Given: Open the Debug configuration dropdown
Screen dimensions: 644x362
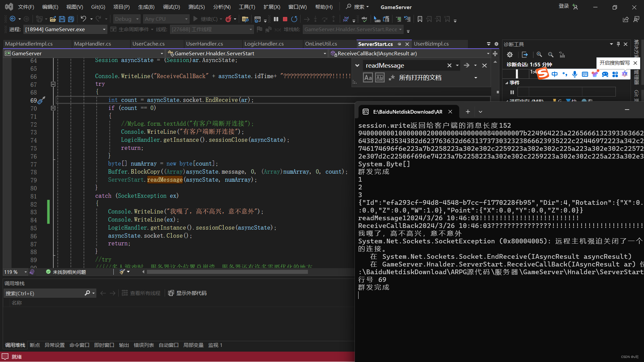Looking at the screenshot, I should 126,19.
